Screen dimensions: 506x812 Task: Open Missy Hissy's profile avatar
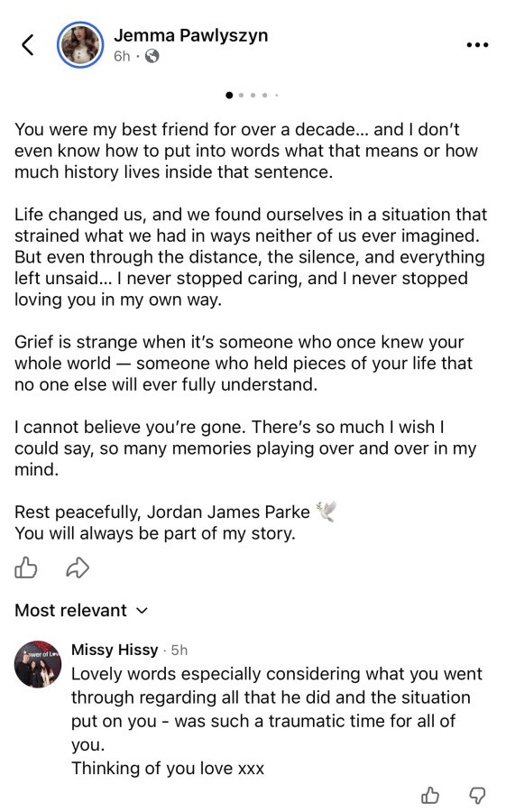[38, 664]
